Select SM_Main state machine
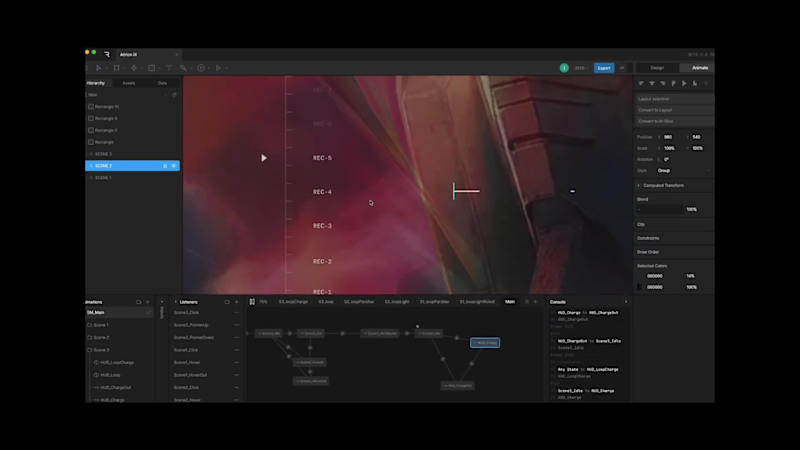This screenshot has height=450, width=800. point(118,312)
